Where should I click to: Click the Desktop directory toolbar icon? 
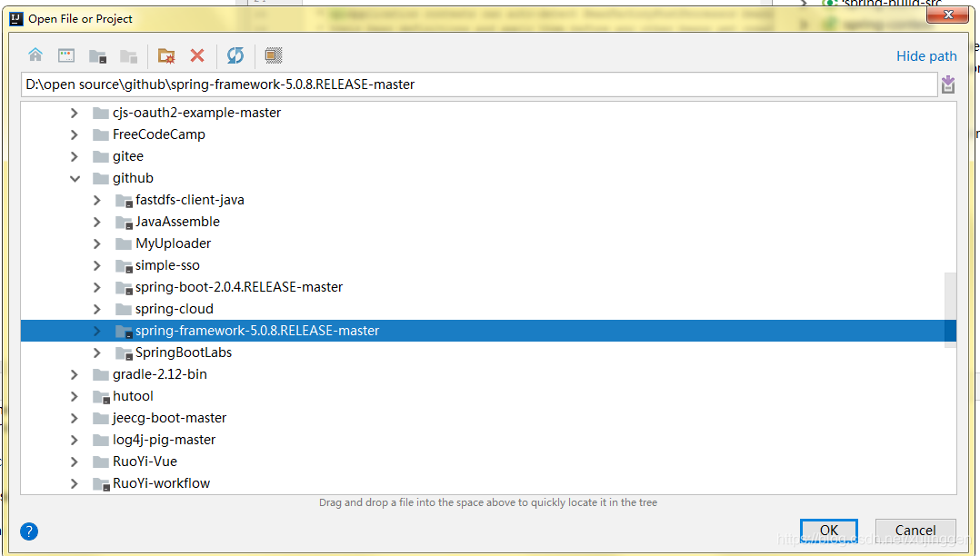(x=66, y=55)
